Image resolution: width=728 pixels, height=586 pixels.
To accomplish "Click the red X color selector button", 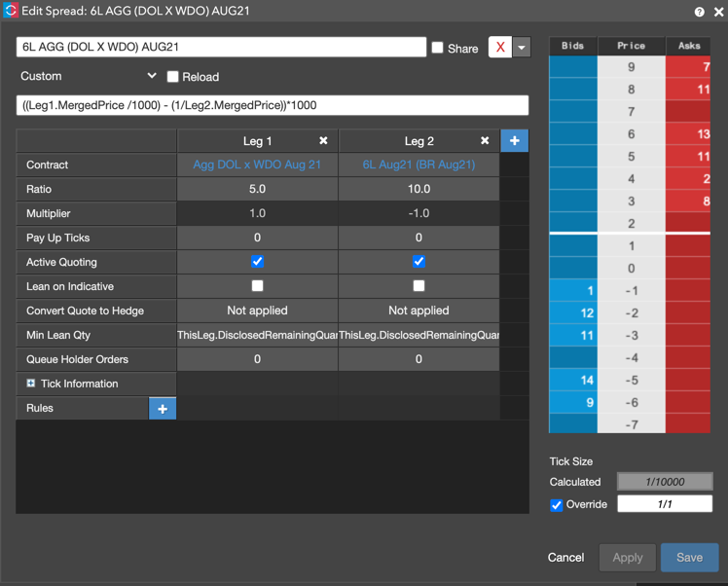I will pyautogui.click(x=499, y=48).
